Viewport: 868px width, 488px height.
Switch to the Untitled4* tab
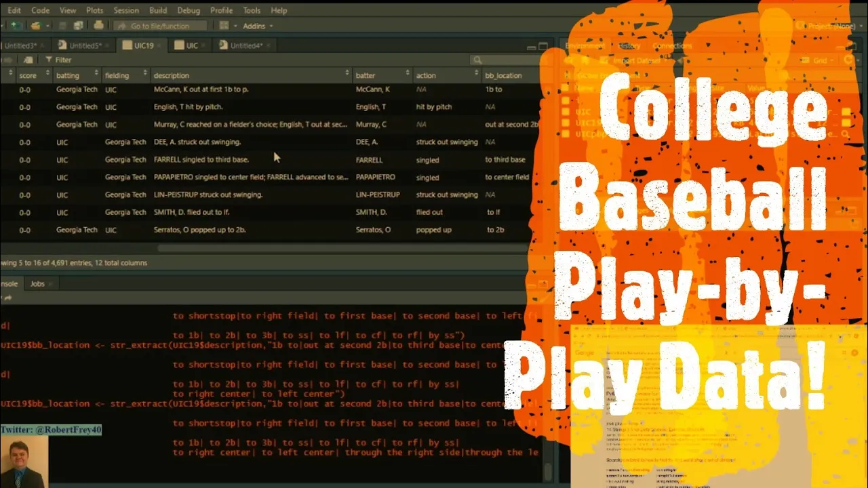click(x=246, y=45)
